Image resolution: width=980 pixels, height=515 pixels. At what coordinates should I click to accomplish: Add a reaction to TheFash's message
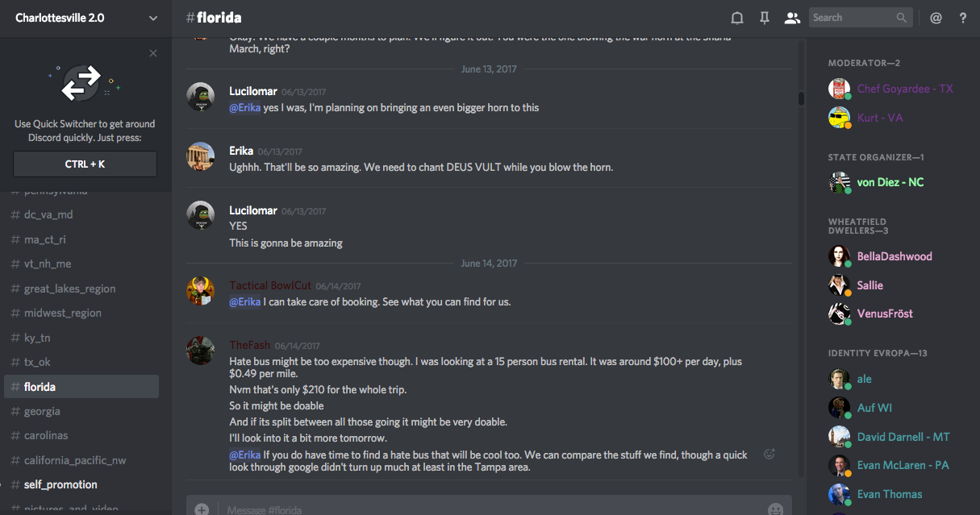pos(769,454)
